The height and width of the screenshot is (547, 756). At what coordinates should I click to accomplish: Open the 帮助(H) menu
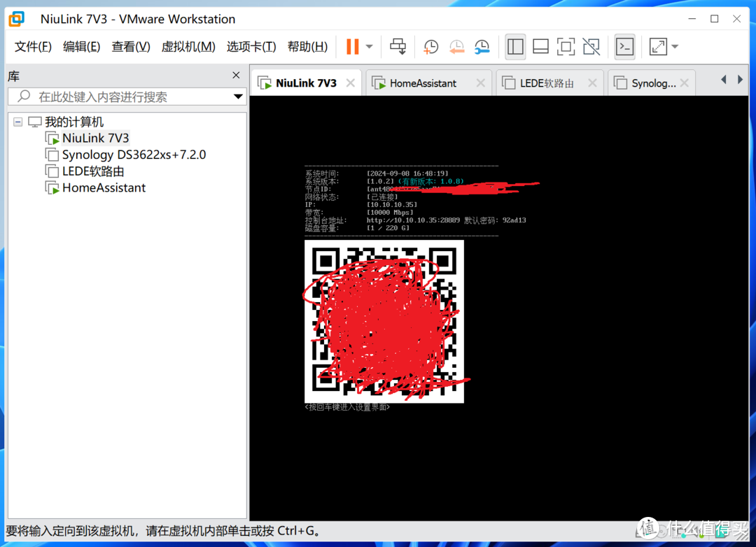(307, 47)
